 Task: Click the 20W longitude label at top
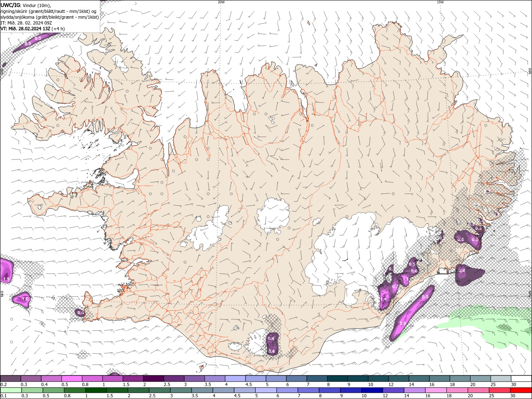coord(221,2)
